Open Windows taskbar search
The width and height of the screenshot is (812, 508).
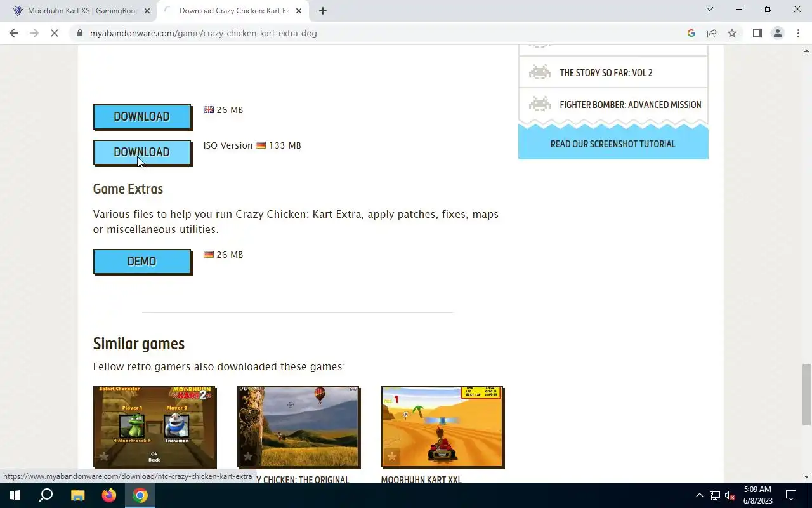coord(46,495)
